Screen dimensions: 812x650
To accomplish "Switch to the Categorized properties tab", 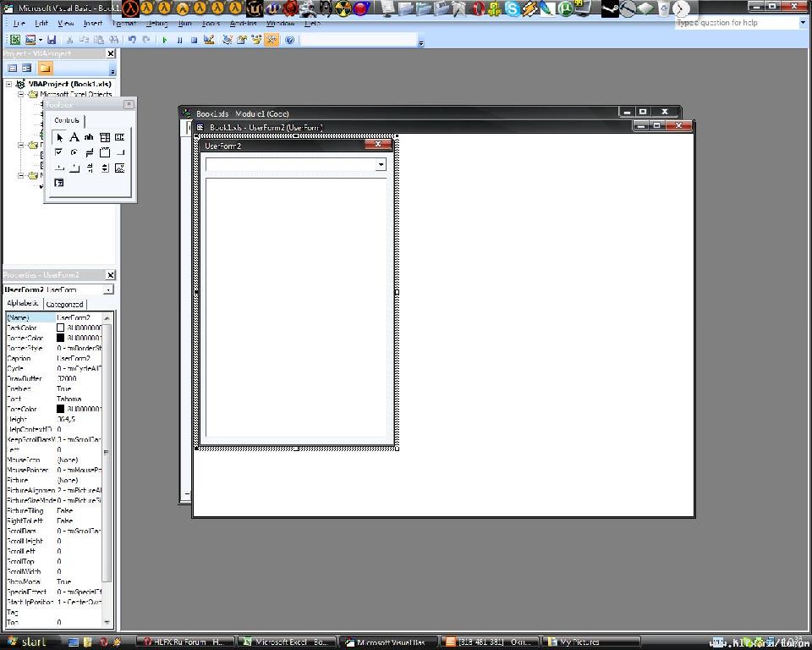I will (65, 304).
